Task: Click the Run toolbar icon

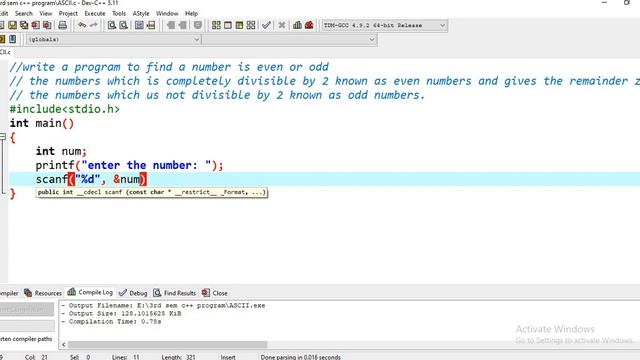Action: 228,25
